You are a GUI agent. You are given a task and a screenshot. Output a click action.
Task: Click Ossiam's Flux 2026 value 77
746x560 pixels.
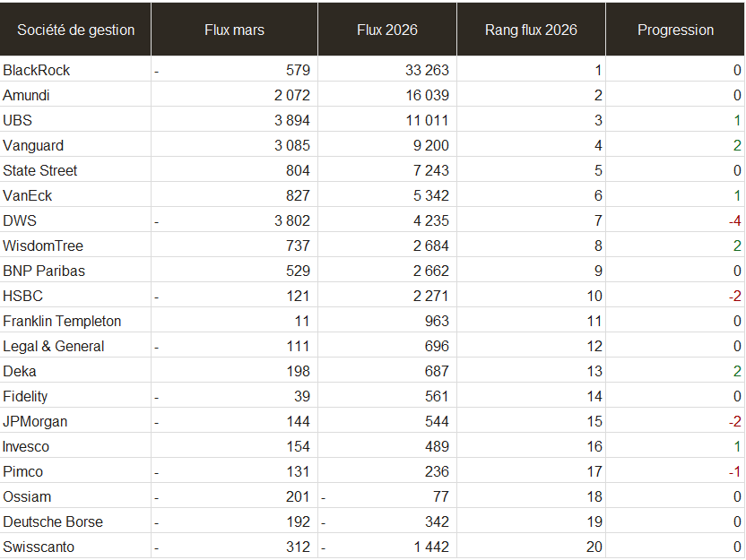[440, 496]
